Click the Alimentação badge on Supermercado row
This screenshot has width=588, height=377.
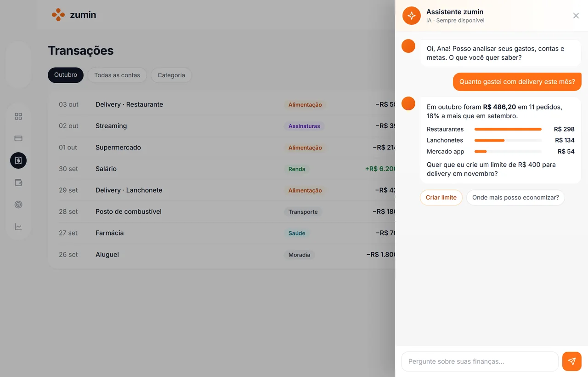point(305,148)
